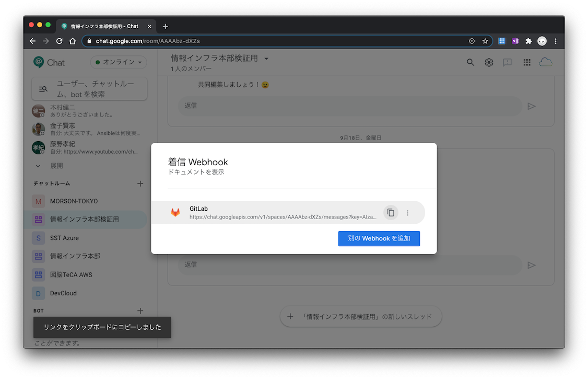Viewport: 588px width, 379px height.
Task: Bookmark this page with the star icon
Action: pyautogui.click(x=485, y=41)
